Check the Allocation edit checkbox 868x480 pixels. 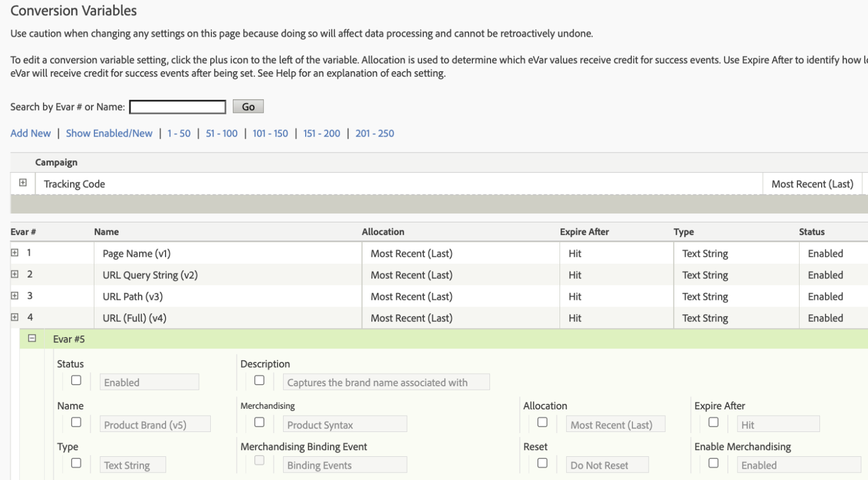click(542, 422)
